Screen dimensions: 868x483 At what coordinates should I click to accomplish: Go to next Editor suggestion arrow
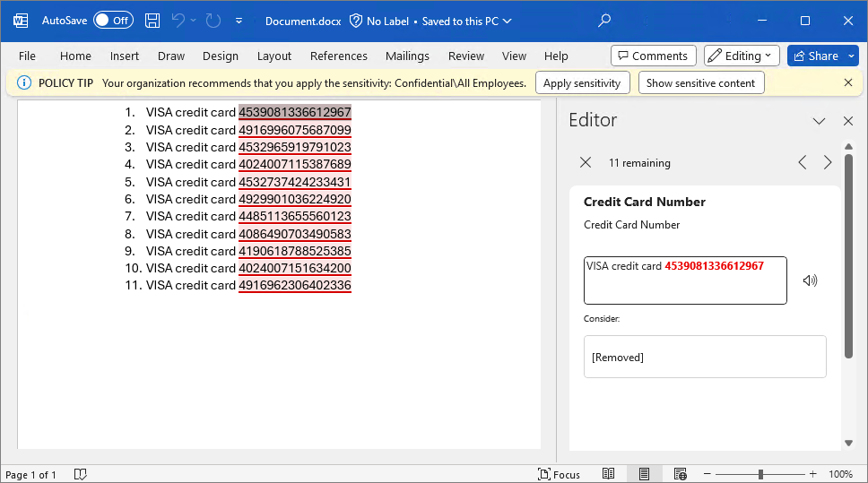tap(828, 163)
